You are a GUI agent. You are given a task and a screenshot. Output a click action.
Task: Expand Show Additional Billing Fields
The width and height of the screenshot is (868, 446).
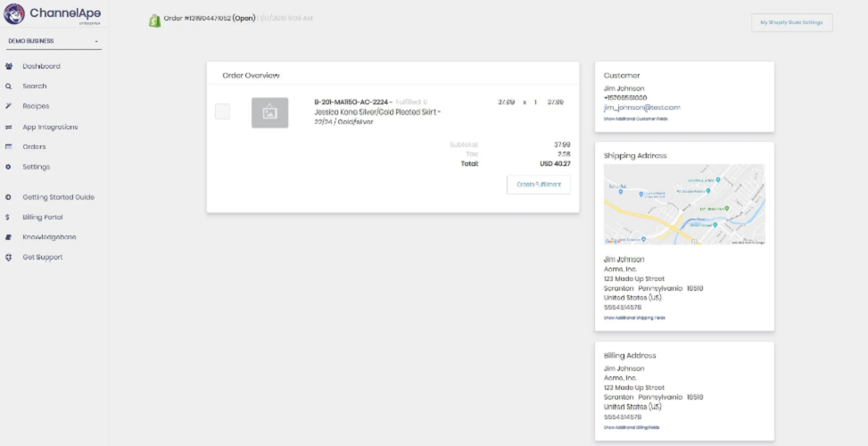[632, 428]
